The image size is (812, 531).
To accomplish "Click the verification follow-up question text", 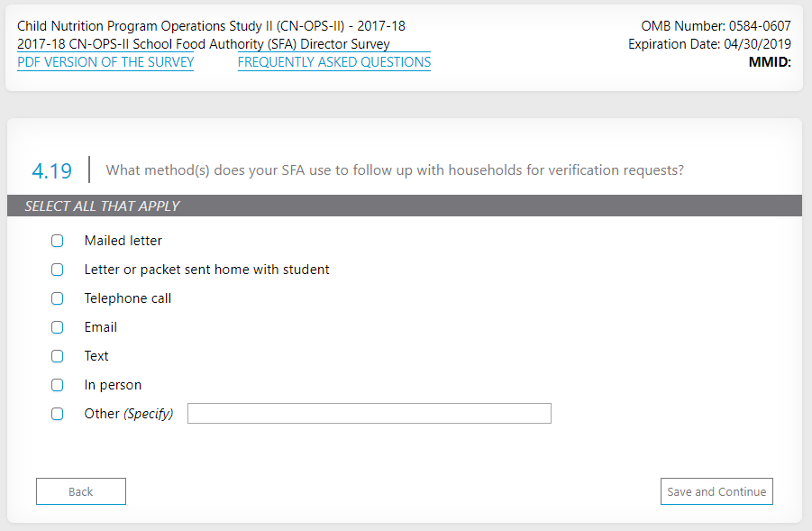I will [x=395, y=169].
